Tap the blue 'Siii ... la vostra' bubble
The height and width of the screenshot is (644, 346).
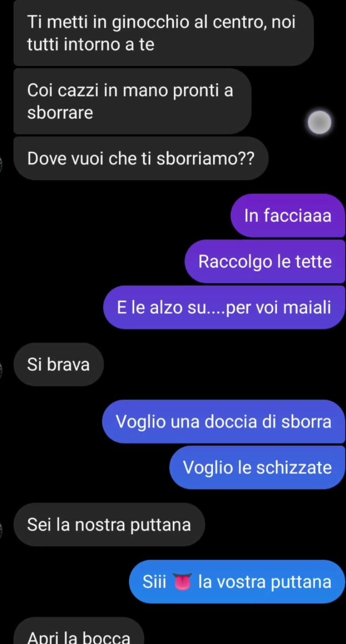pyautogui.click(x=237, y=582)
